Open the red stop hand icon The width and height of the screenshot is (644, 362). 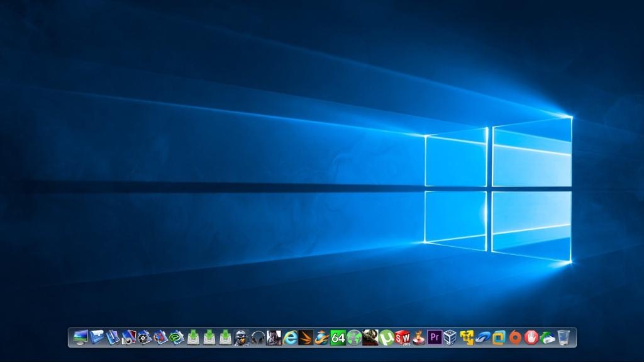coord(531,337)
